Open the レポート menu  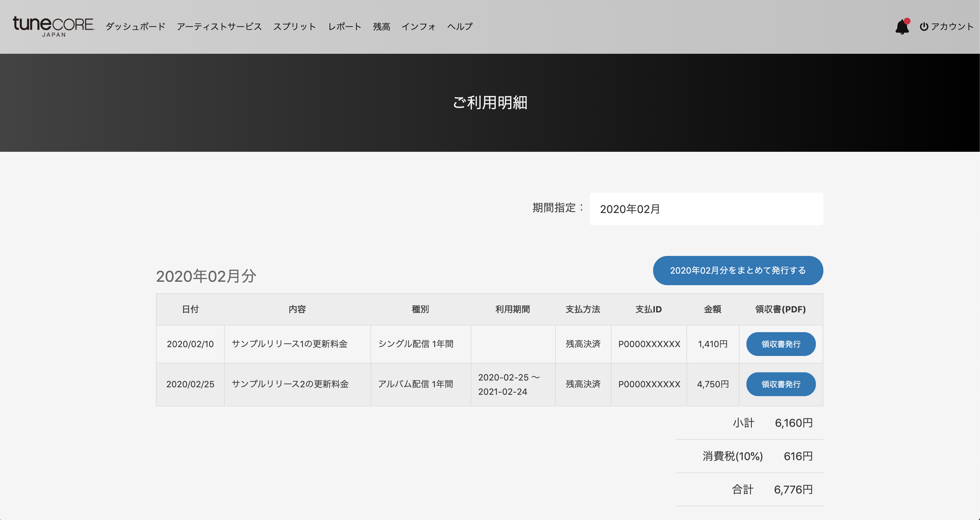(344, 27)
